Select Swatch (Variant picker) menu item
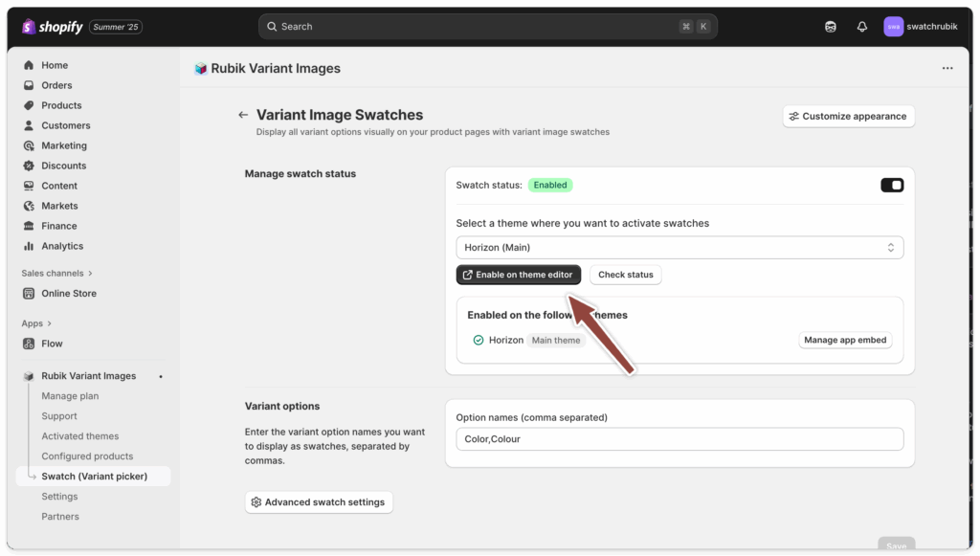This screenshot has width=980, height=556. click(93, 476)
